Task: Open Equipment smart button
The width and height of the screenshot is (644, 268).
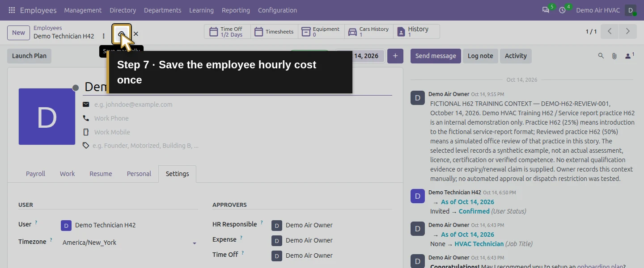Action: pos(321,32)
